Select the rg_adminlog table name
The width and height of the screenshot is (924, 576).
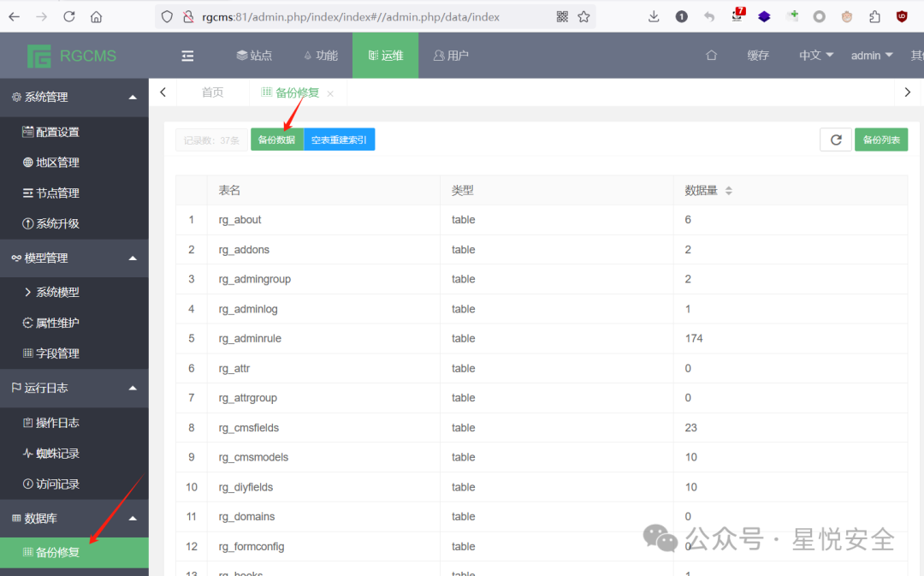click(x=248, y=309)
